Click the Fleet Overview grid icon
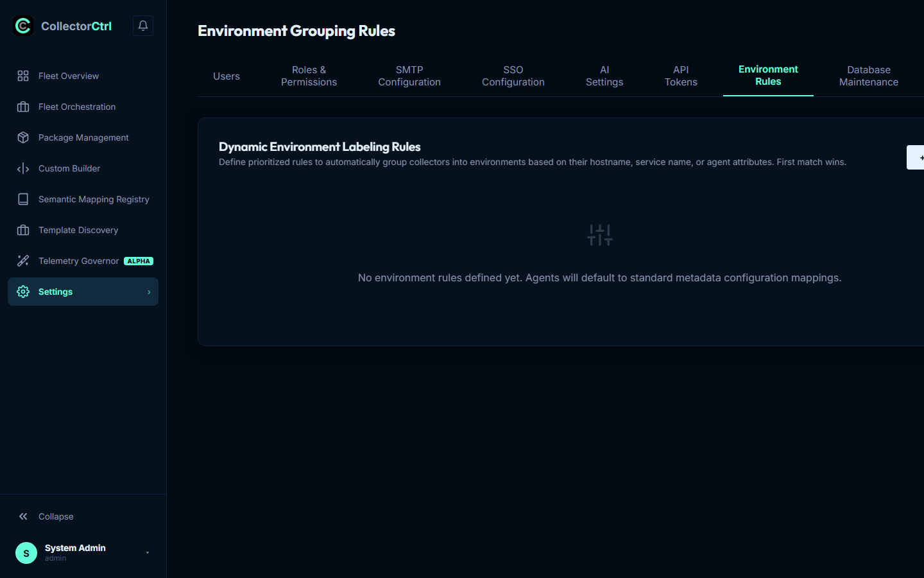The width and height of the screenshot is (924, 578). [23, 76]
